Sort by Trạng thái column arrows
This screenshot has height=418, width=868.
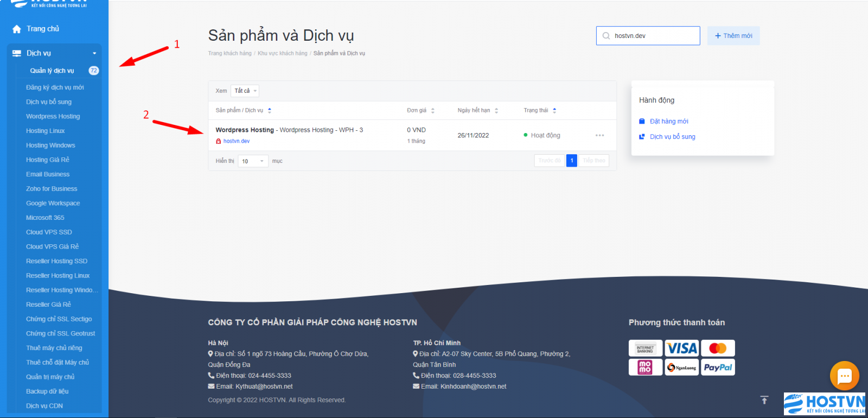[x=554, y=110]
